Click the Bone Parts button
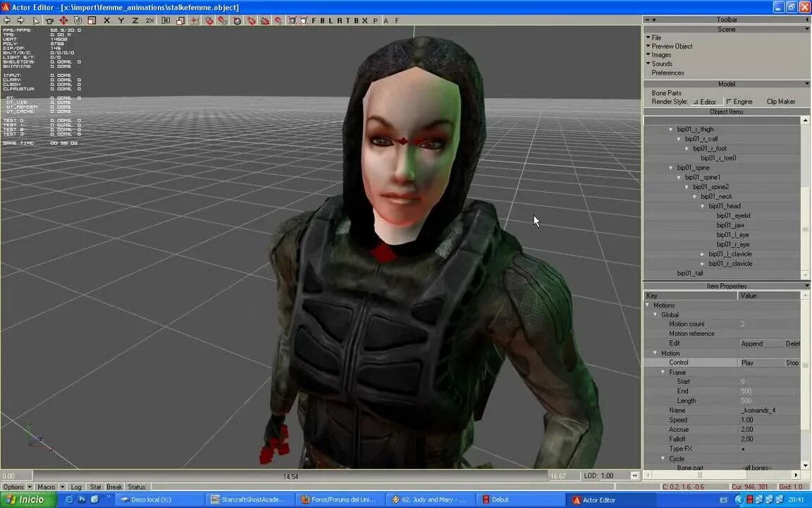Screen dimensions: 812x508 667,93
